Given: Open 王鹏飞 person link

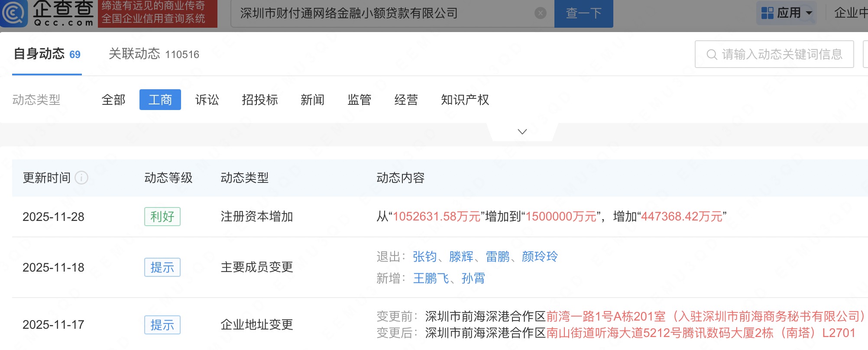Looking at the screenshot, I should [431, 278].
